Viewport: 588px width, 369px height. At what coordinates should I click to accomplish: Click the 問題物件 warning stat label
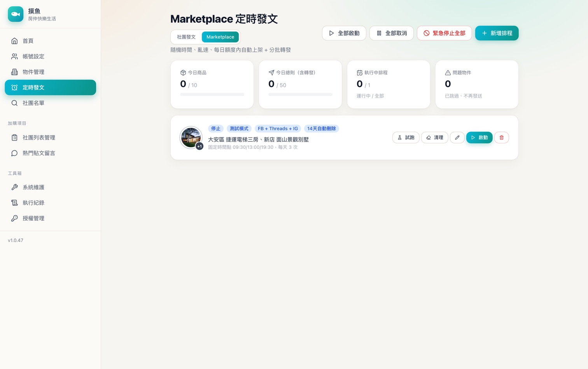coord(462,73)
